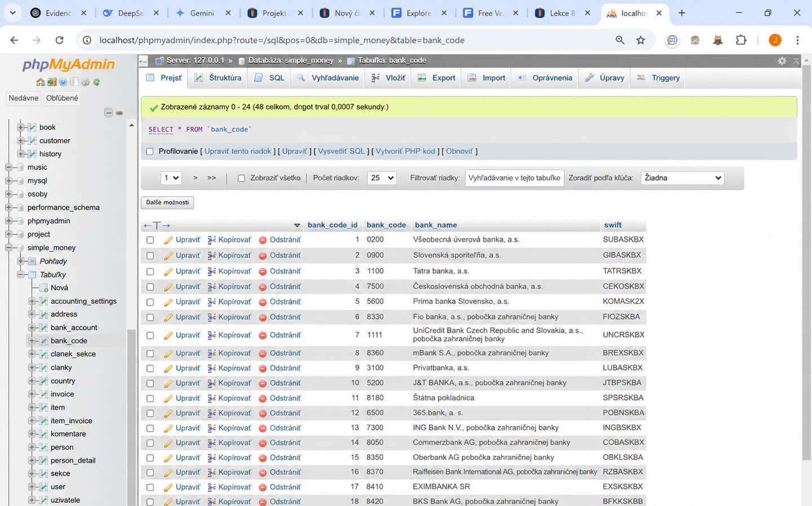Click the invoice table icon in sidebar
The height and width of the screenshot is (506, 812).
coord(43,394)
